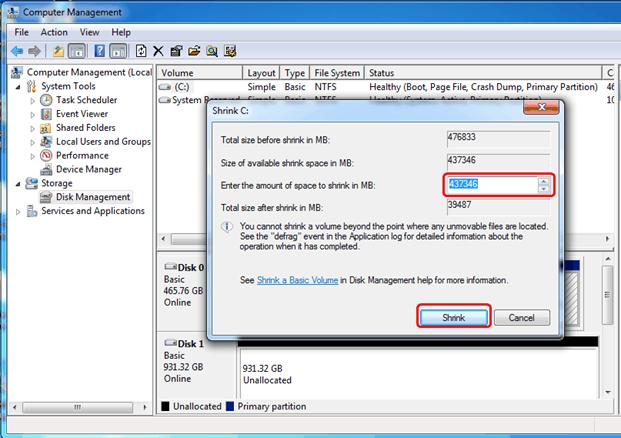
Task: Click the Shared Folders icon
Action: tap(46, 128)
